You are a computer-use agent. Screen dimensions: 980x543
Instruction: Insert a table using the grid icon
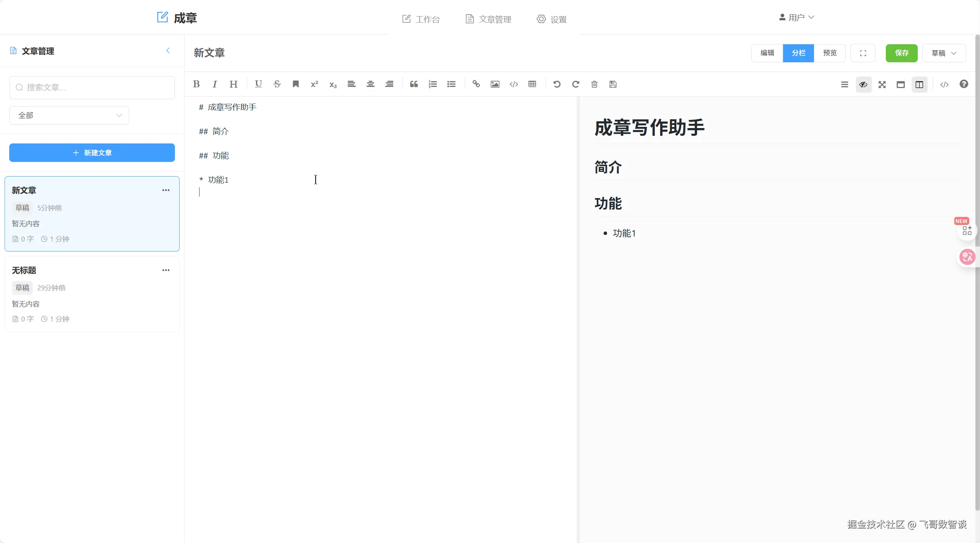click(x=532, y=84)
